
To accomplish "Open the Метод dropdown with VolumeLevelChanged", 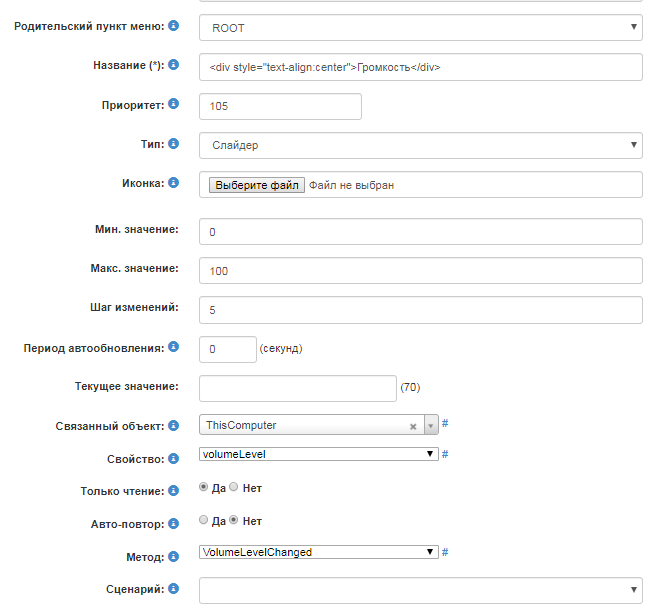I will [x=319, y=551].
